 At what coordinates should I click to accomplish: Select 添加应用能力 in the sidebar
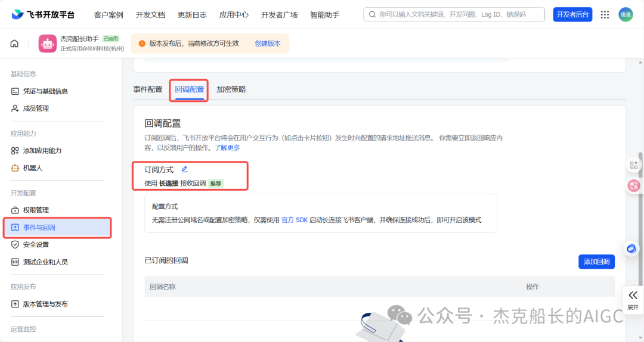point(42,151)
